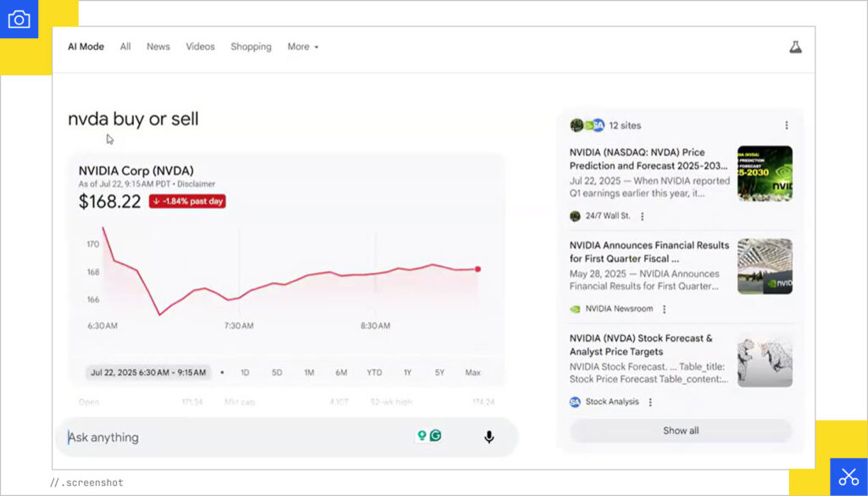Switch to the Shopping tab
The image size is (868, 496).
(251, 47)
